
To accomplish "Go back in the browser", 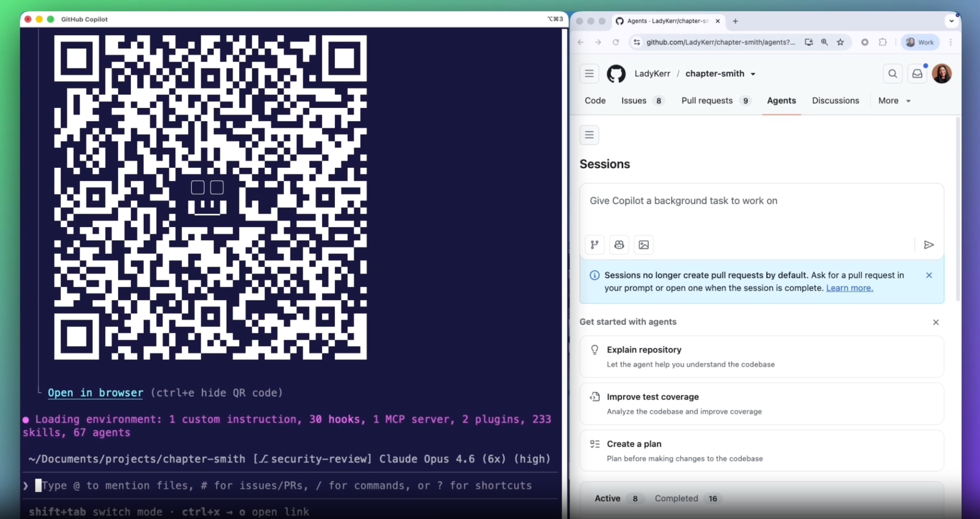I will [x=581, y=42].
